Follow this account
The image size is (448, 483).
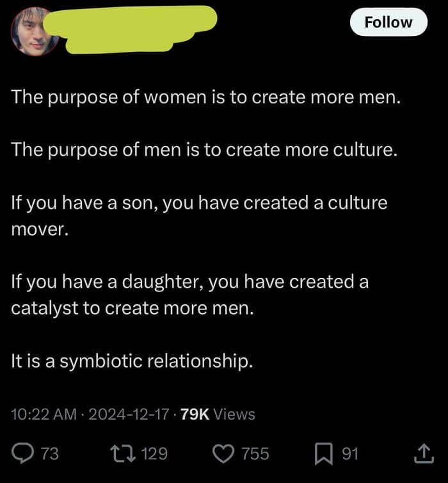[388, 22]
